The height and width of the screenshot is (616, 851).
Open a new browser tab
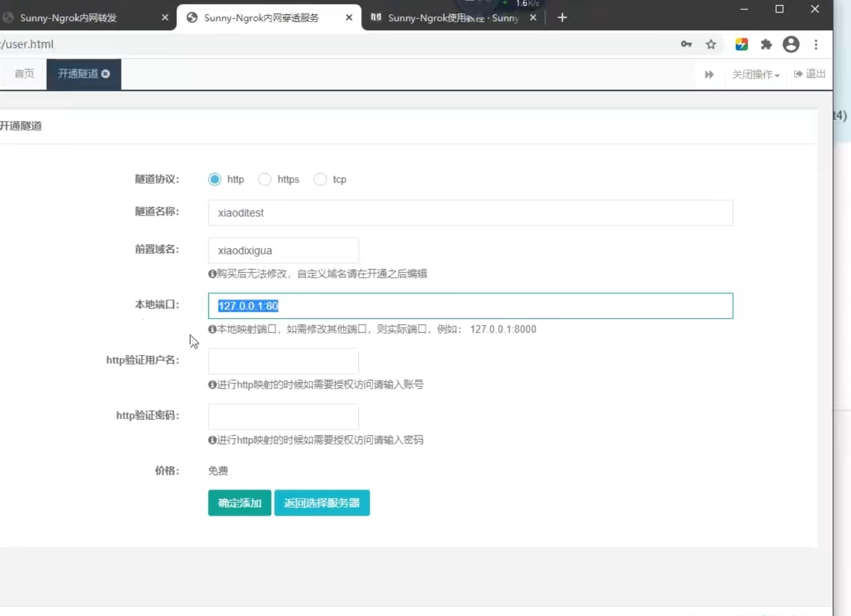pyautogui.click(x=562, y=18)
